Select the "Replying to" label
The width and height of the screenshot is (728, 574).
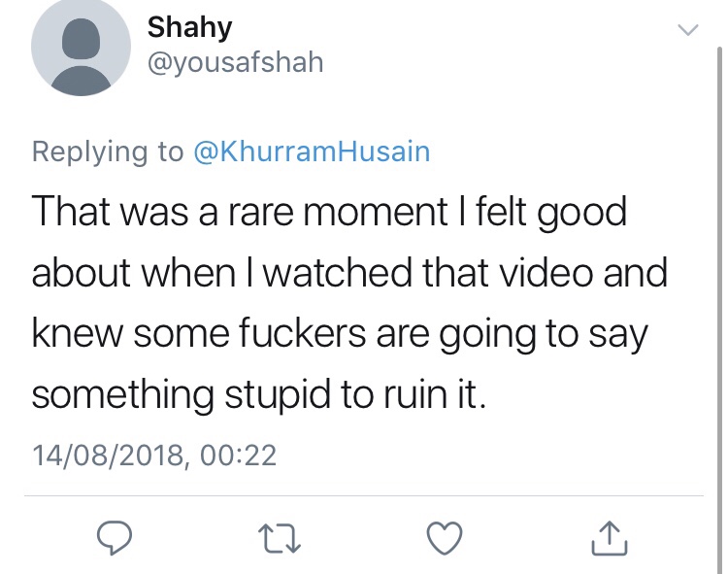[x=108, y=152]
